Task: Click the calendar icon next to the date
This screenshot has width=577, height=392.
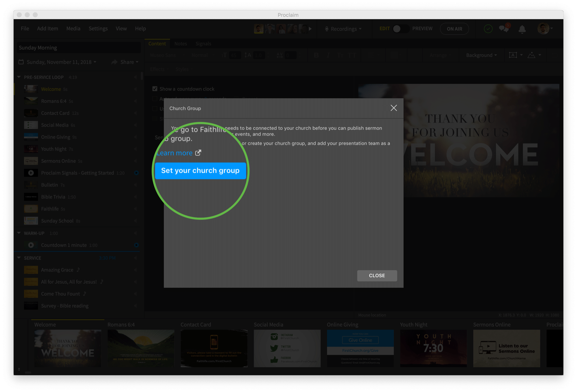Action: pos(21,62)
